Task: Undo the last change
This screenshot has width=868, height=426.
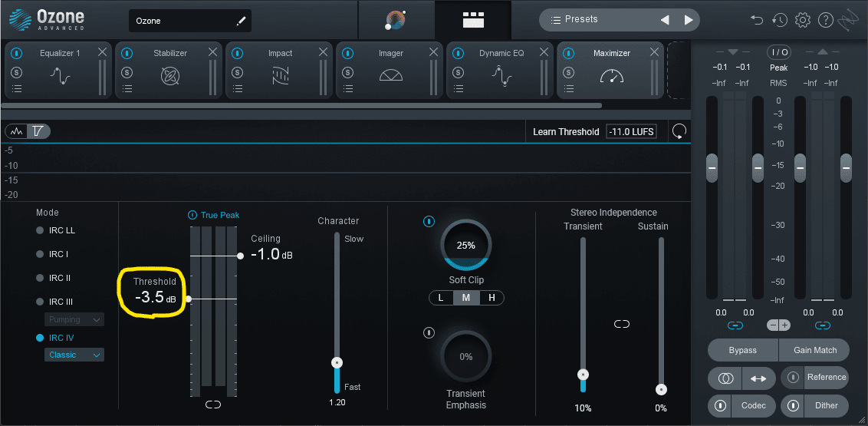Action: pyautogui.click(x=756, y=20)
